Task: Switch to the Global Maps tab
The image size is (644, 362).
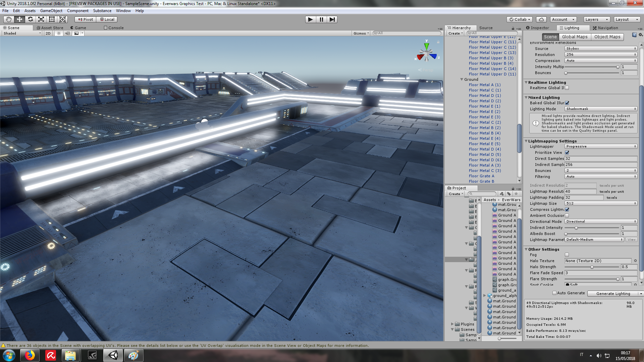Action: pos(575,37)
